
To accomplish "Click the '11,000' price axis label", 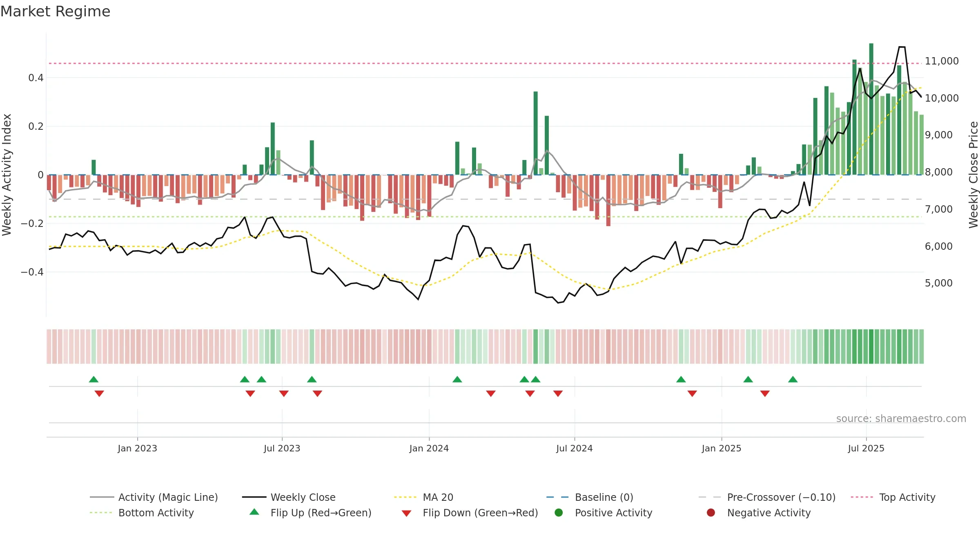I will click(x=942, y=61).
